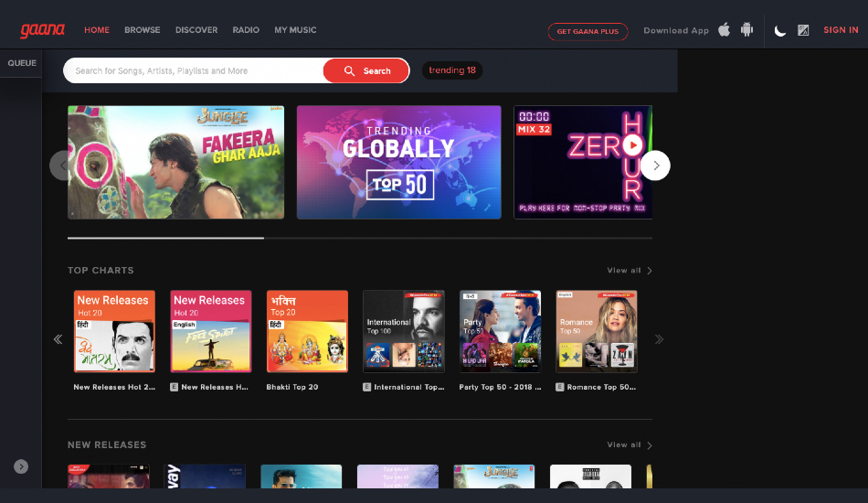Image resolution: width=868 pixels, height=503 pixels.
Task: Open International Top 100 chart cover
Action: (x=404, y=331)
